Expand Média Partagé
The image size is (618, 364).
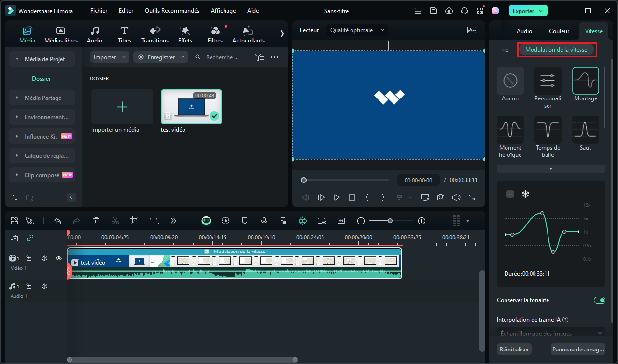[42, 98]
